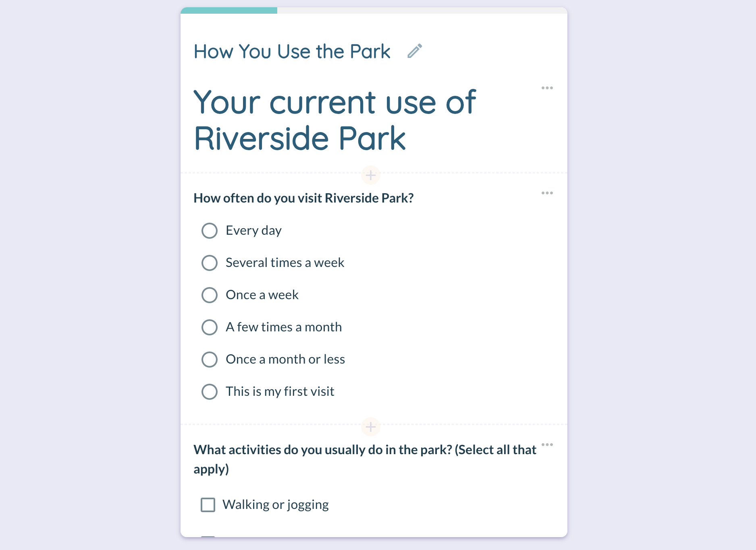Choose the "Once a week" radio button
The width and height of the screenshot is (756, 550).
pos(210,295)
